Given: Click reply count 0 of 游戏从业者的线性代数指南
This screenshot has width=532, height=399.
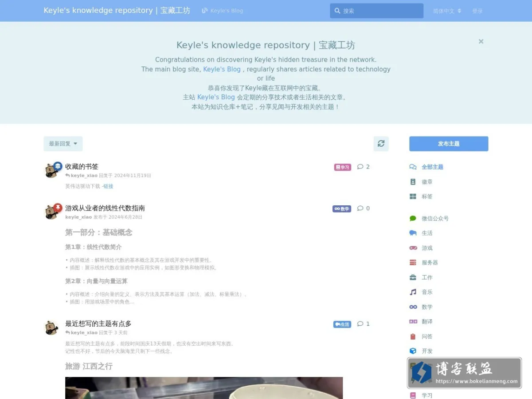Looking at the screenshot, I should [x=364, y=208].
